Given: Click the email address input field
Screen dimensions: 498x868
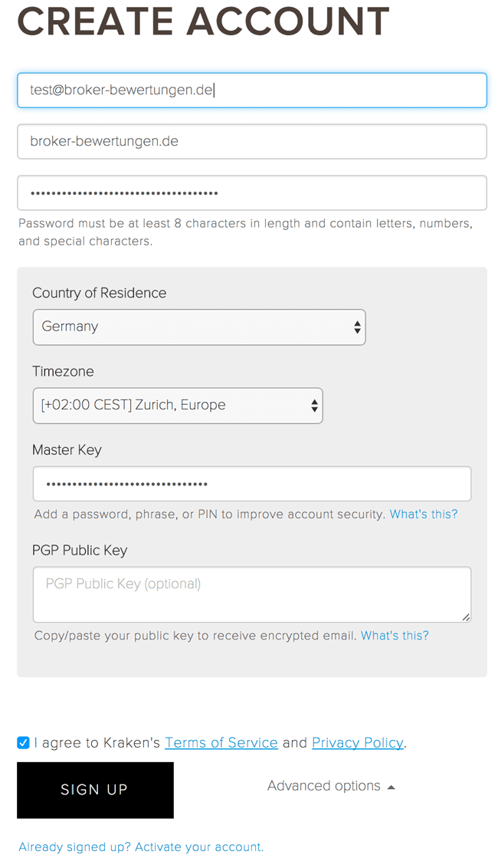Looking at the screenshot, I should (x=252, y=90).
